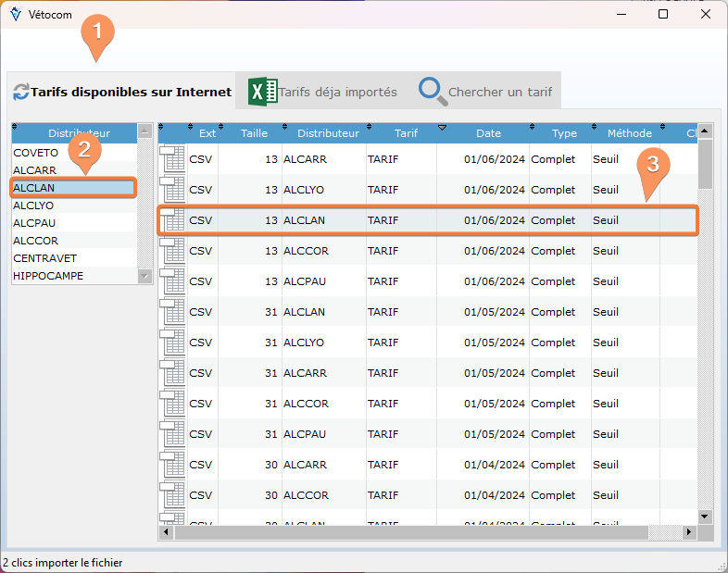
Task: Click file icon of ALCPAU 01/06/2024 row
Action: click(172, 281)
